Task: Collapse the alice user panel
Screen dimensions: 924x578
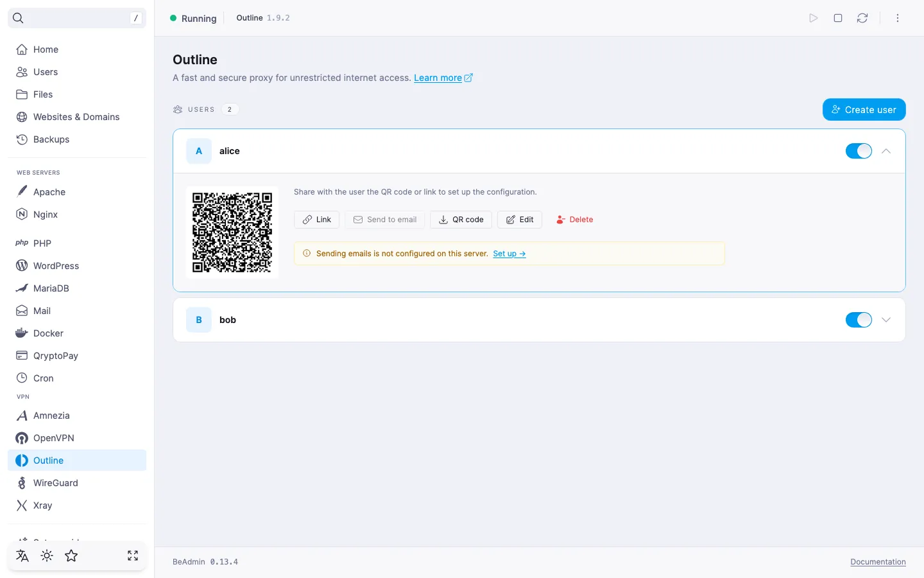Action: coord(886,151)
